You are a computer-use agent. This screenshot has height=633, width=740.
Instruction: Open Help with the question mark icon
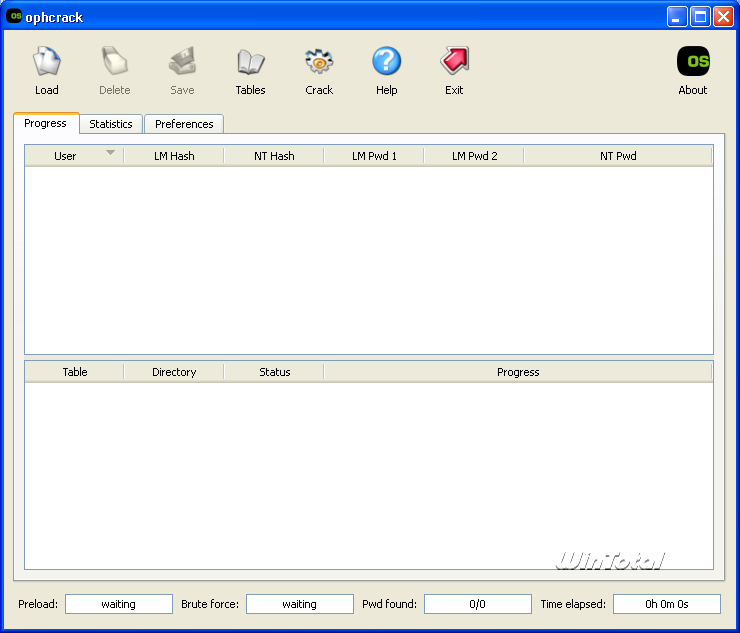pos(387,63)
